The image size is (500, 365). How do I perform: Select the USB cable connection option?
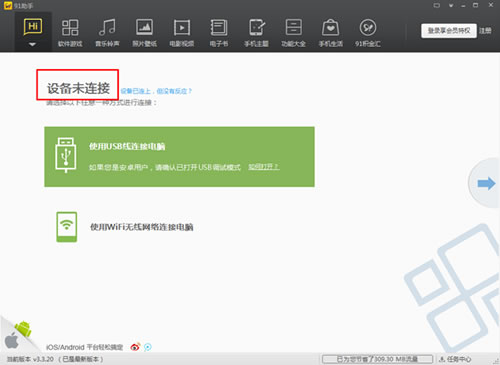[179, 157]
